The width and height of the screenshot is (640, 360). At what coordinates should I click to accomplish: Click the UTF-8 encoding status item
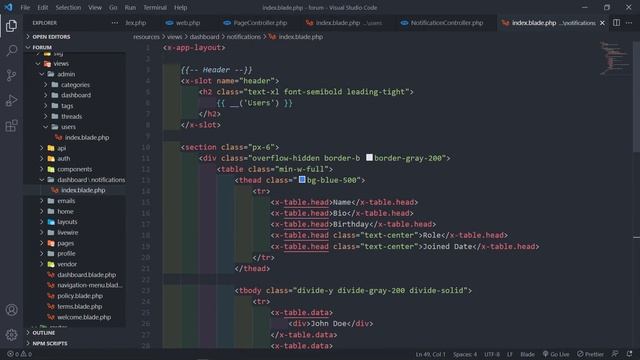492,354
